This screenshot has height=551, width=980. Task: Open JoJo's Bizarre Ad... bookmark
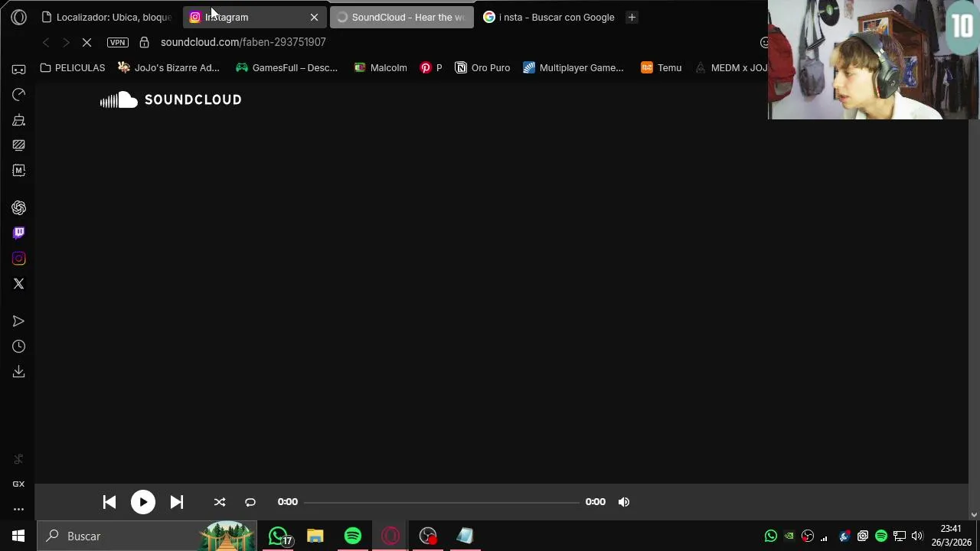168,67
